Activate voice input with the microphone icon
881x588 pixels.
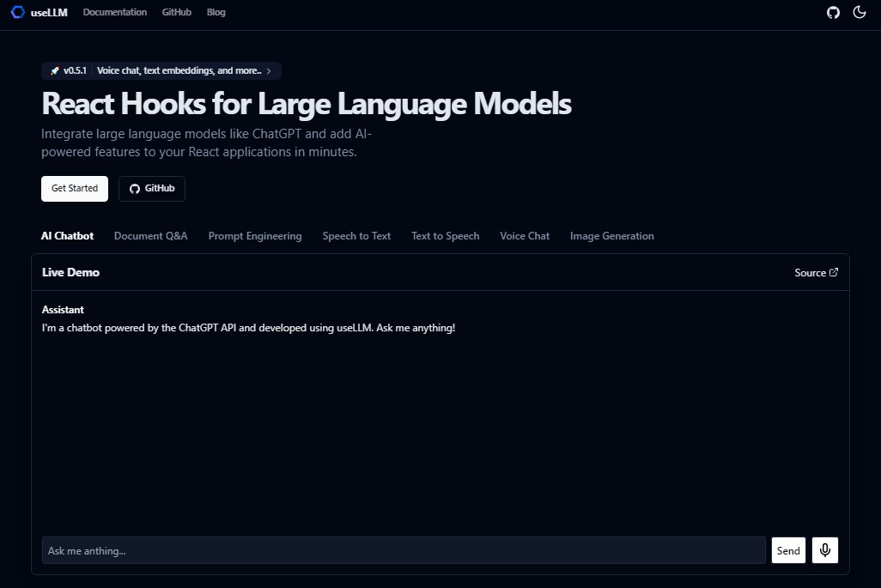tap(824, 550)
